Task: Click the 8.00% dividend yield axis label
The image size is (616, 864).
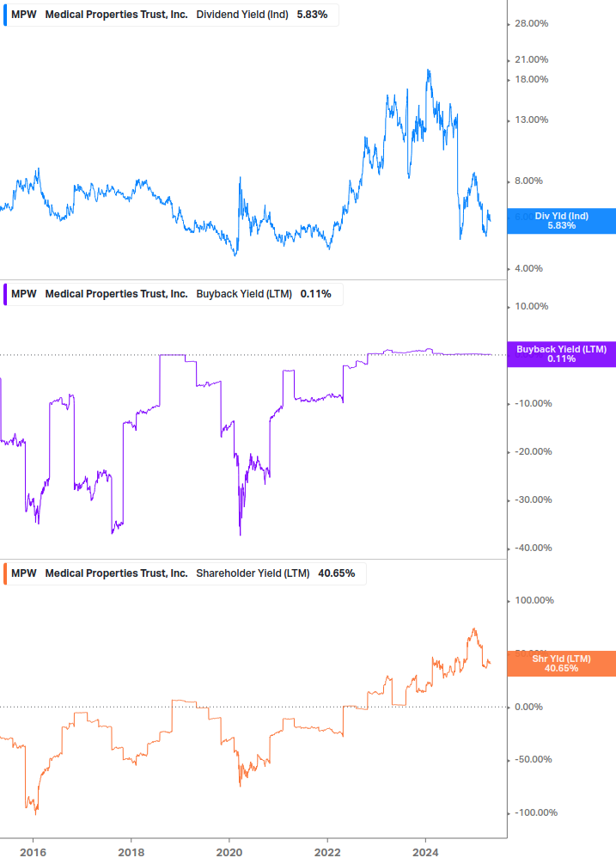Action: pos(528,181)
